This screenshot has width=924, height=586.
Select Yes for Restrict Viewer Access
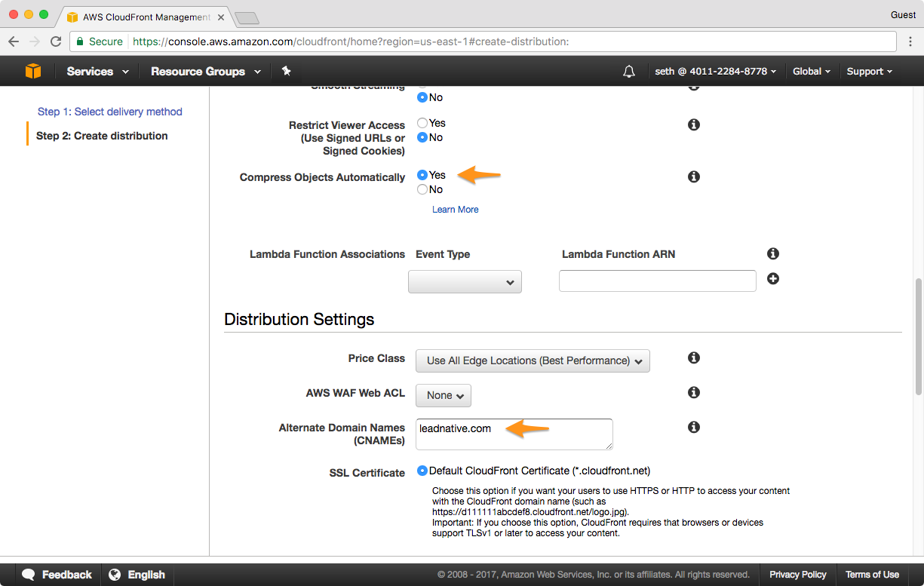click(x=422, y=123)
